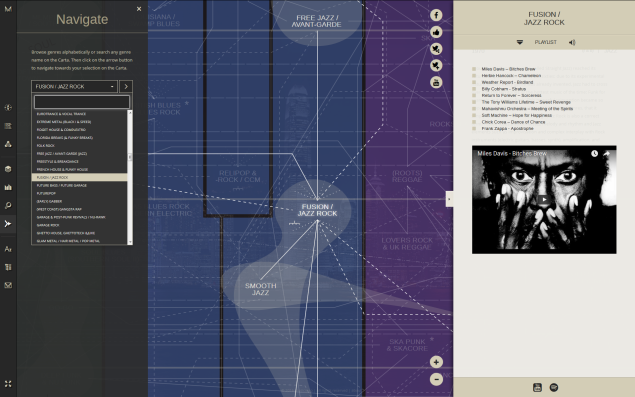
Task: Select FREE JAZZ / AVANT-GARDE in the genre list
Action: tap(79, 154)
